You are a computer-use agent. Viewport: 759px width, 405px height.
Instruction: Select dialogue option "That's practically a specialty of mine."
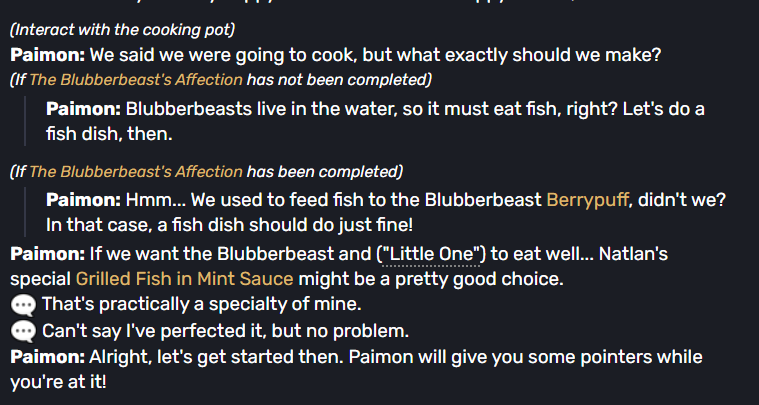[x=201, y=305]
